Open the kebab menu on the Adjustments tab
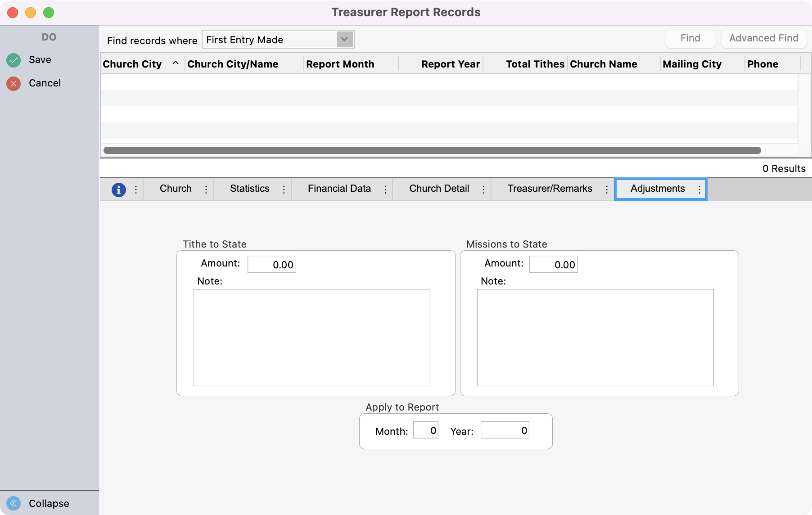 (699, 190)
